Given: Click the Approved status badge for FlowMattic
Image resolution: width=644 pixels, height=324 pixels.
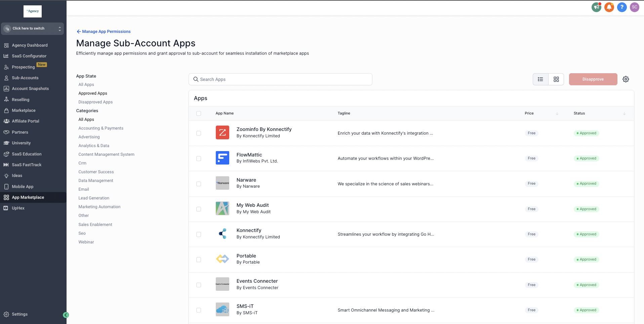Looking at the screenshot, I should [x=586, y=158].
